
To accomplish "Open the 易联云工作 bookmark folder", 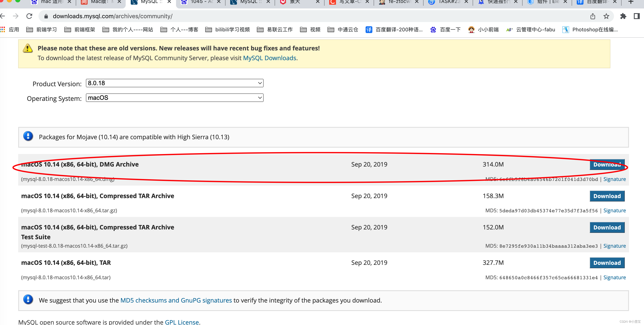I will (275, 29).
